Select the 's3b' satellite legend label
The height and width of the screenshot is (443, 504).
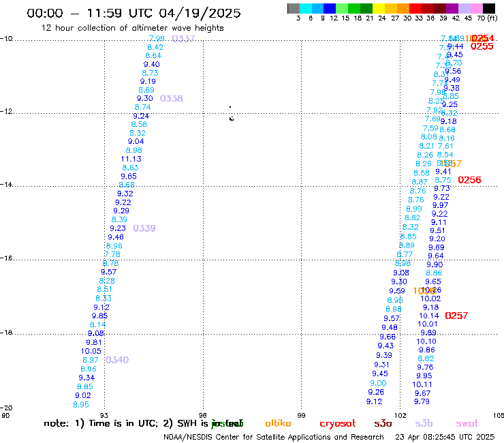[x=424, y=424]
